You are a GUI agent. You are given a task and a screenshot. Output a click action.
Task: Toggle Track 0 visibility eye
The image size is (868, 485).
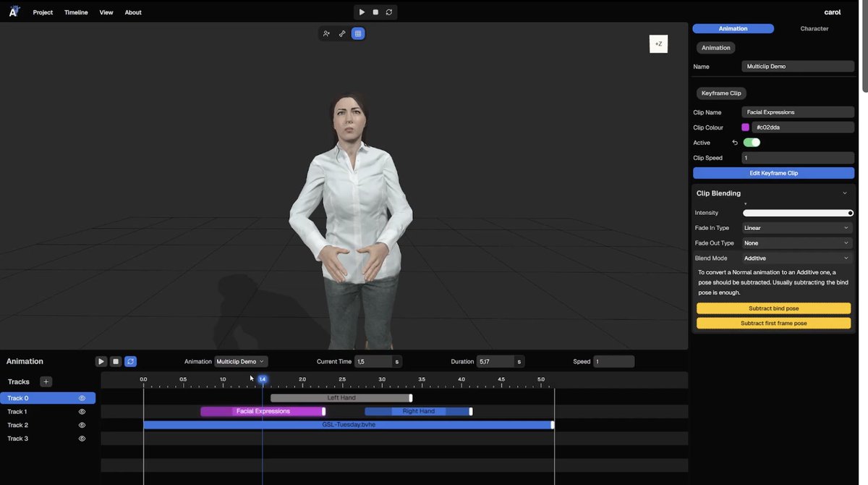point(82,398)
